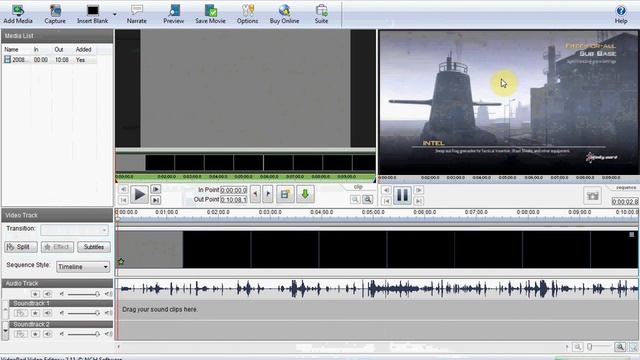The height and width of the screenshot is (360, 640).
Task: Open the Help toolbar button
Action: click(x=621, y=14)
